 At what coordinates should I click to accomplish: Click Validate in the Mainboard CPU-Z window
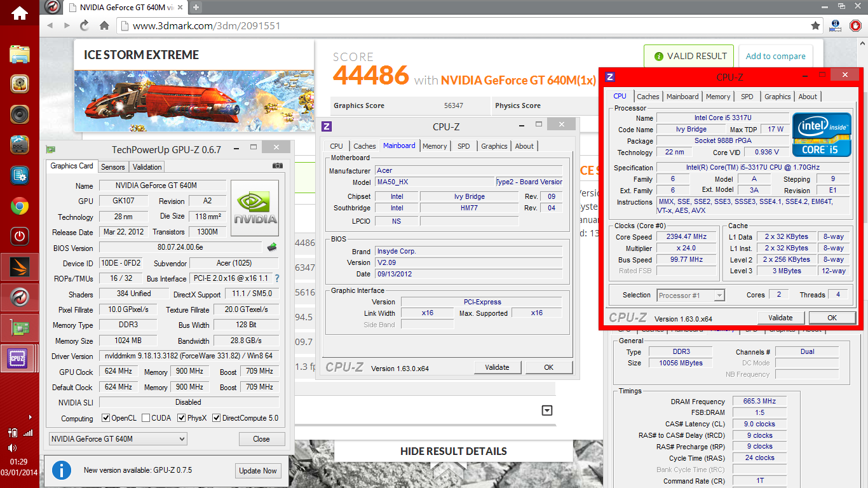[x=497, y=367]
